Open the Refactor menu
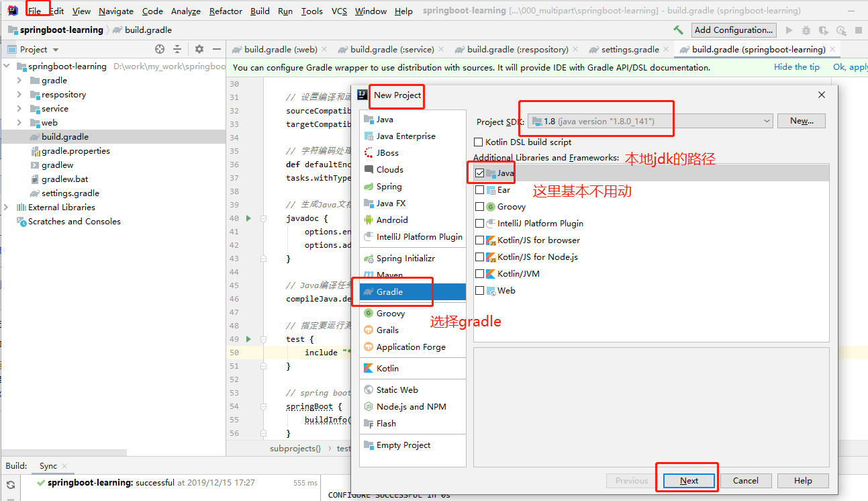Screen dimensions: 868x501 [x=226, y=11]
